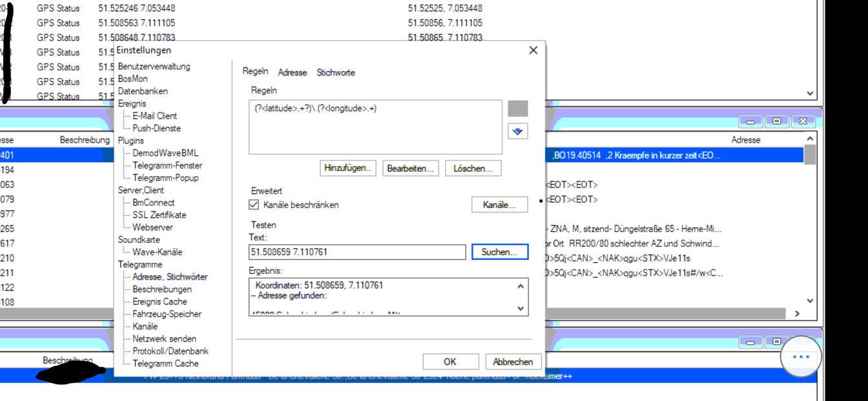
Task: Click the Text test input field
Action: [356, 252]
